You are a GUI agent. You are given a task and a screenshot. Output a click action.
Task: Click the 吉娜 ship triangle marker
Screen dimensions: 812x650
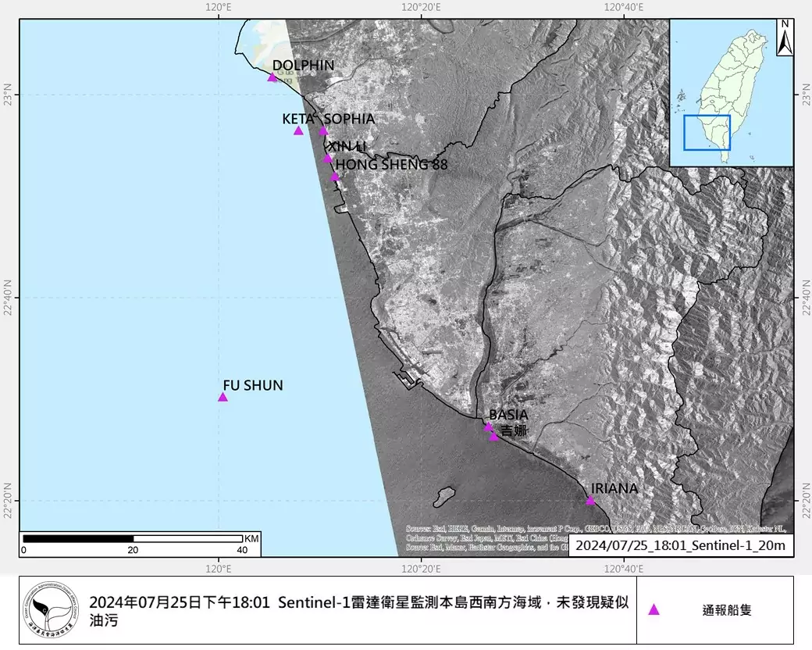point(494,437)
